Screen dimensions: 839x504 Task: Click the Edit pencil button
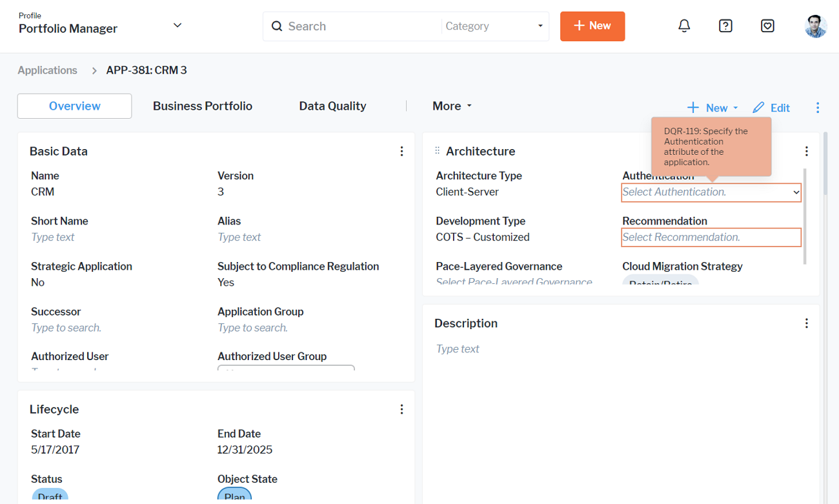click(x=771, y=108)
